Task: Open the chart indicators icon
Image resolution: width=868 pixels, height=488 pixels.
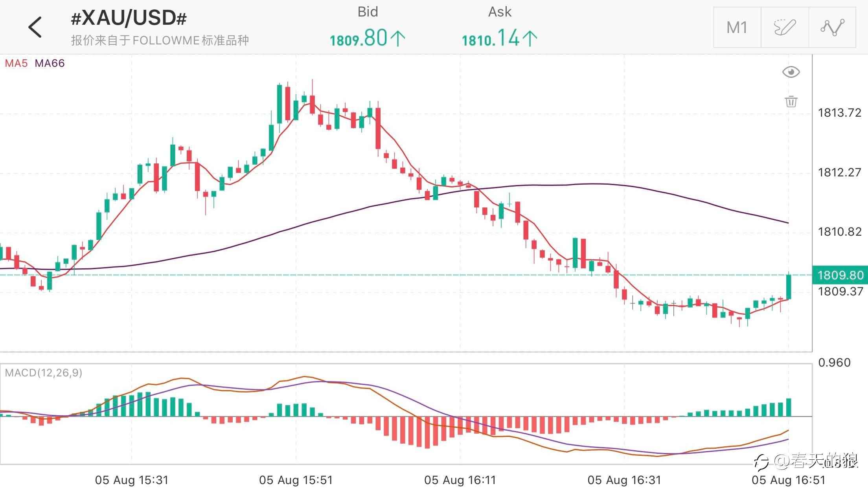Action: tap(832, 28)
